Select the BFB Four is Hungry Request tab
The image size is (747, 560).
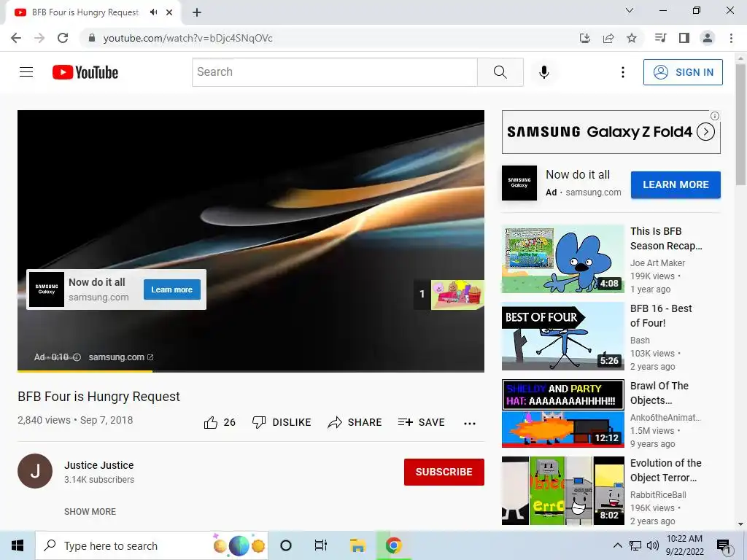click(x=85, y=12)
